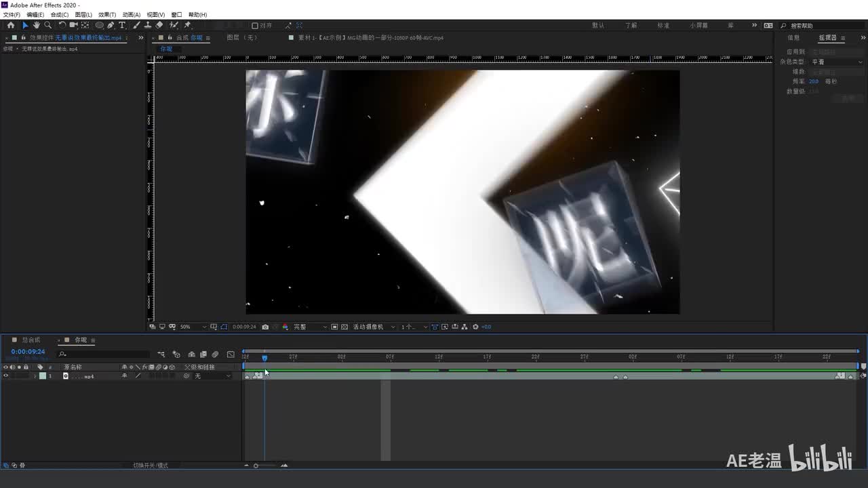Click the layer 1 label color swatch
Image resolution: width=868 pixels, height=488 pixels.
pos(43,376)
